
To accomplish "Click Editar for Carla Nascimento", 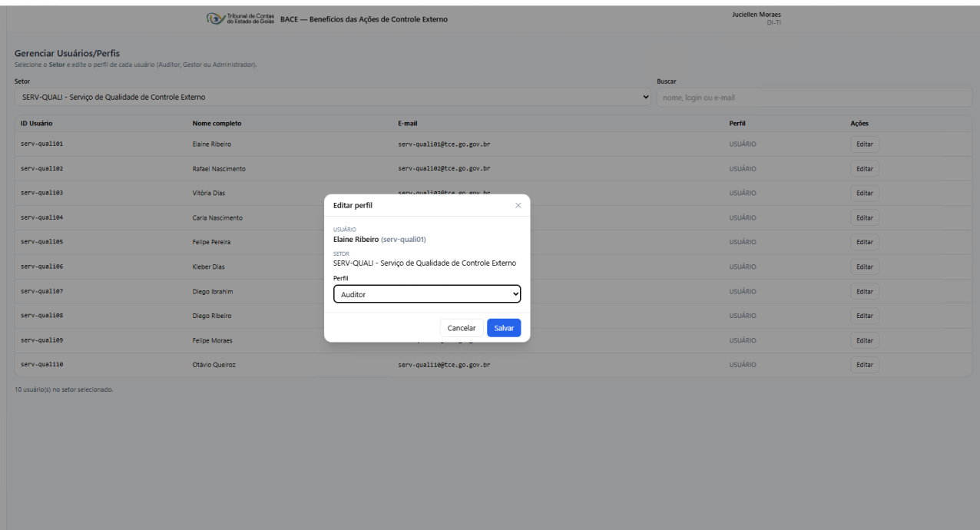I will pyautogui.click(x=864, y=218).
